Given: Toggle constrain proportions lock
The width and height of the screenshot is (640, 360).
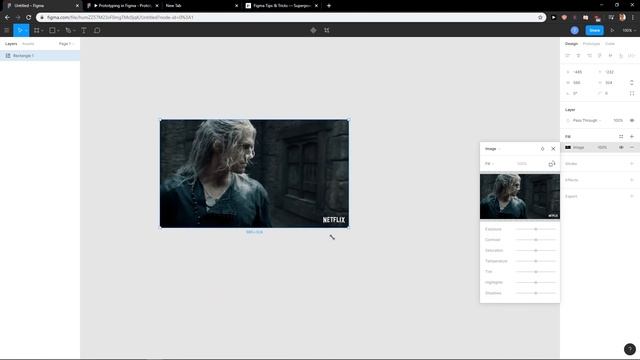Looking at the screenshot, I should (x=632, y=82).
